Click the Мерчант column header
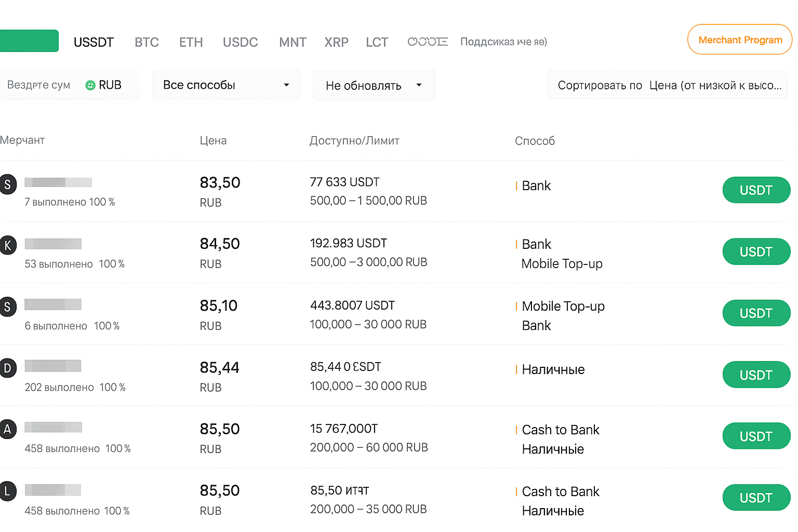798x532 pixels. pos(22,140)
